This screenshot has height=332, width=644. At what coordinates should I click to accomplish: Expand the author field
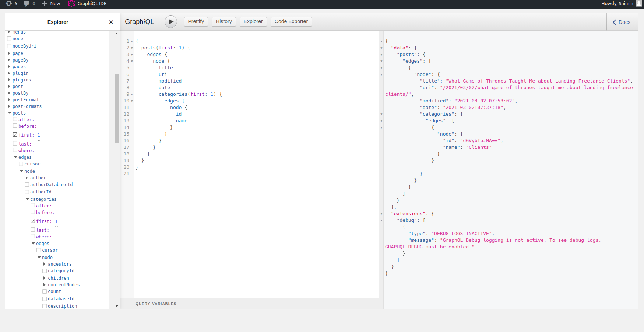pos(27,178)
